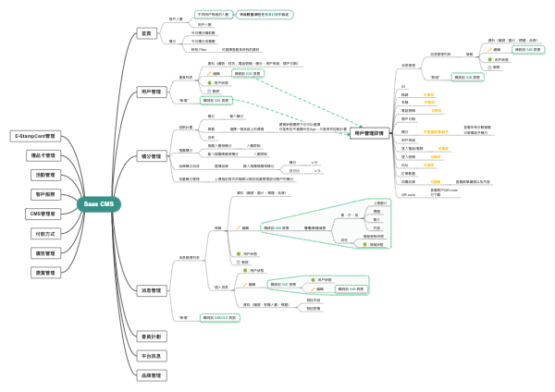
Task: Select the 消息管理 main branch node
Action: coord(150,290)
